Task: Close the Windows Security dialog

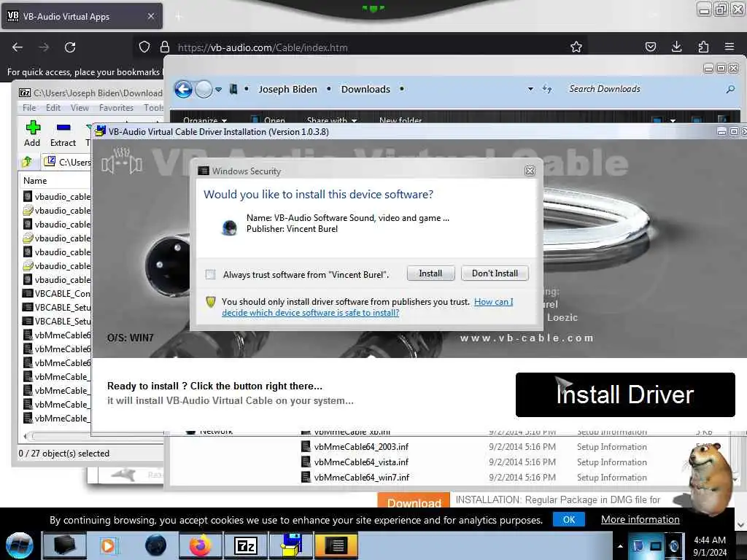Action: [530, 171]
